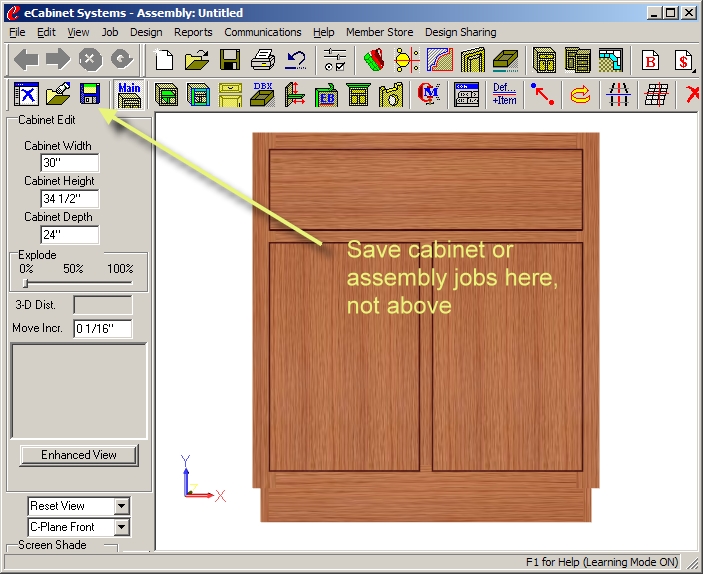
Task: Click the yellow drawer front cabinet icon
Action: pos(230,94)
